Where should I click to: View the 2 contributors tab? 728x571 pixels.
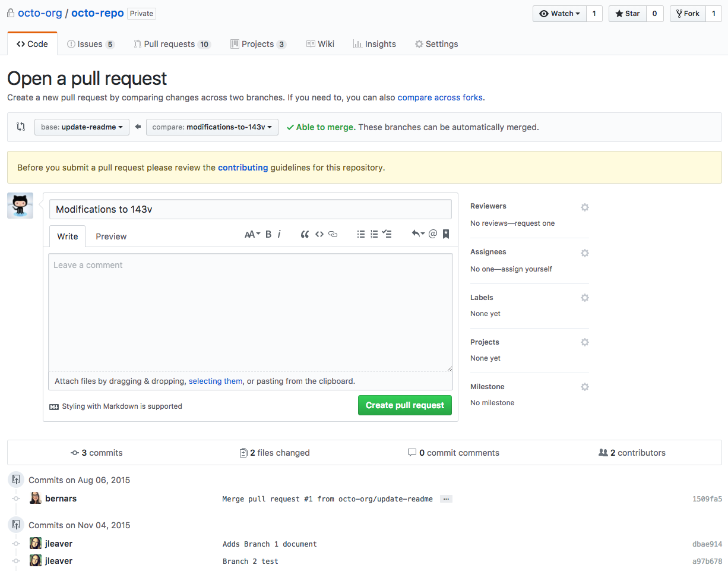632,453
